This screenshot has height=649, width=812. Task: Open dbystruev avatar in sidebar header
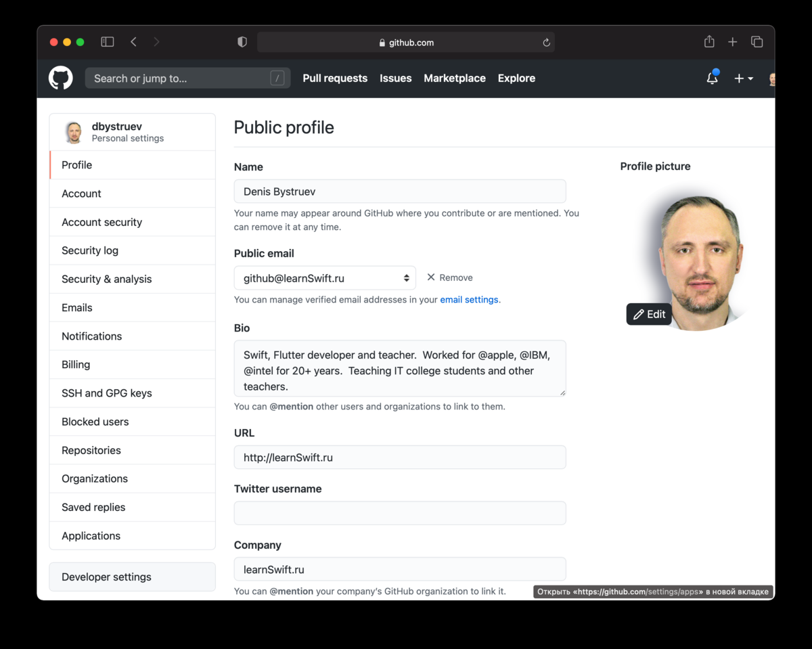pyautogui.click(x=73, y=132)
